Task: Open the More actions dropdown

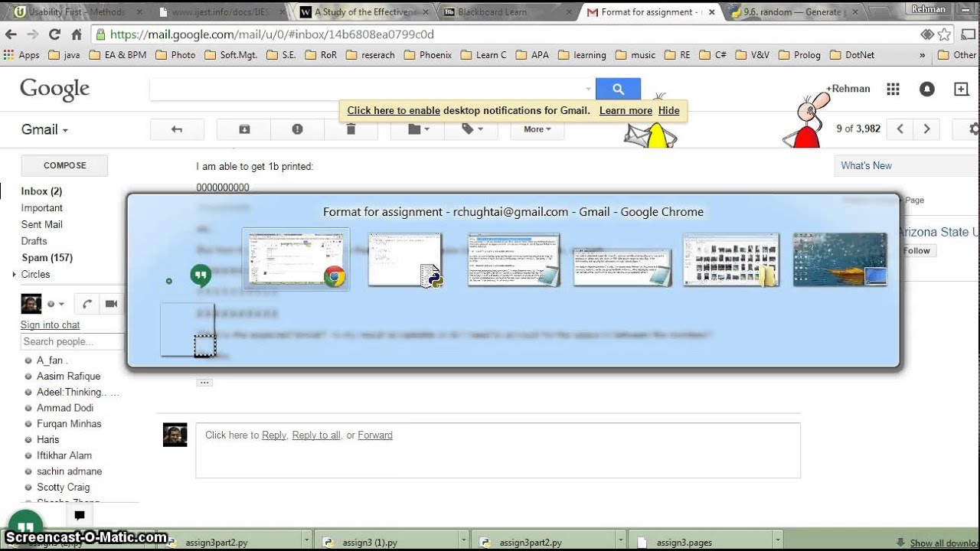Action: pos(537,129)
